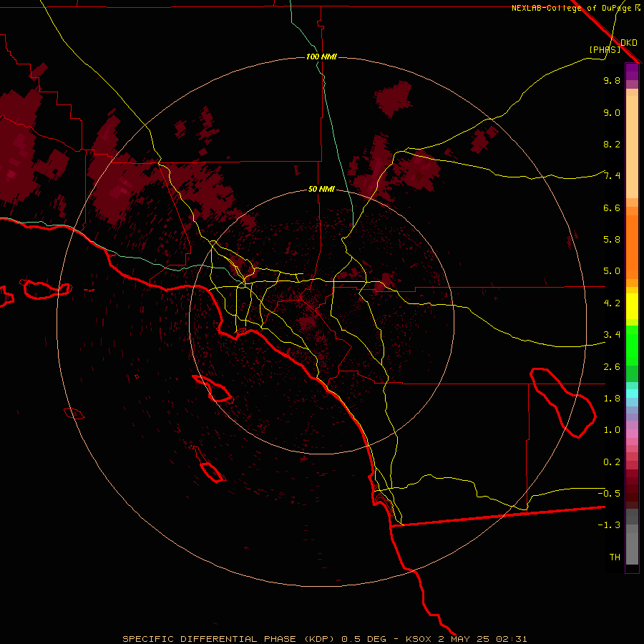Click the KSOX station identifier in the caption
The height and width of the screenshot is (644, 644).
click(x=419, y=639)
